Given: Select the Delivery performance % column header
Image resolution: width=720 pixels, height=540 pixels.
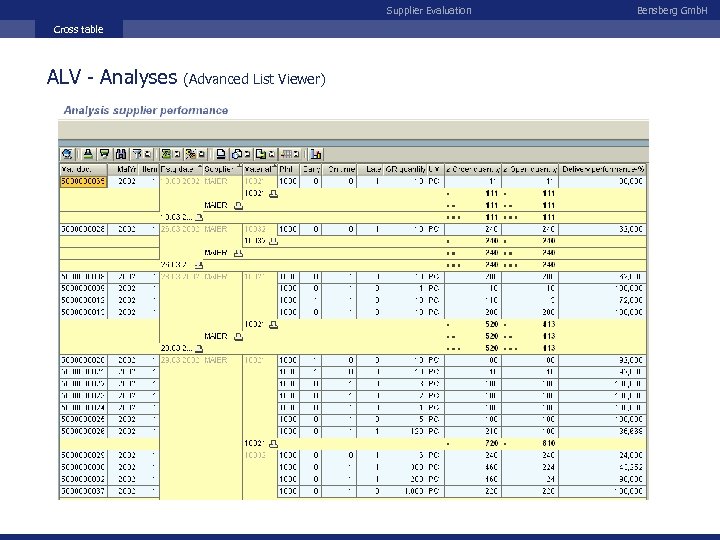Looking at the screenshot, I should point(602,169).
